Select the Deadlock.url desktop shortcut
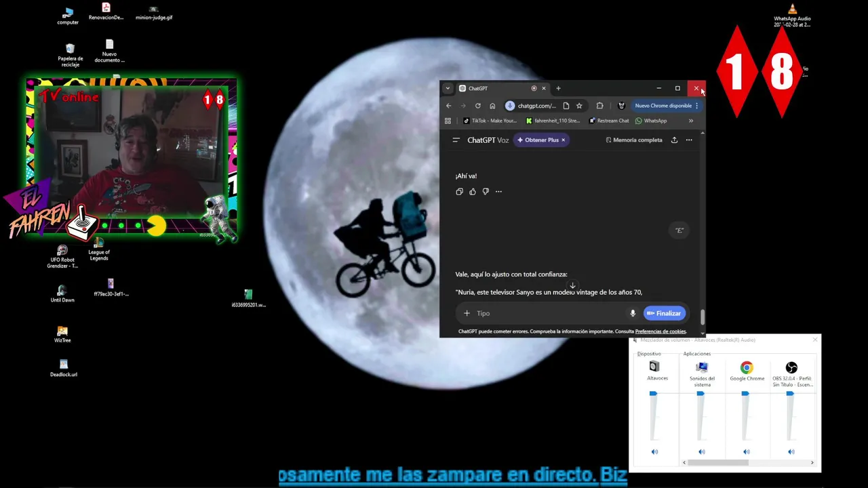868x488 pixels. tap(64, 368)
